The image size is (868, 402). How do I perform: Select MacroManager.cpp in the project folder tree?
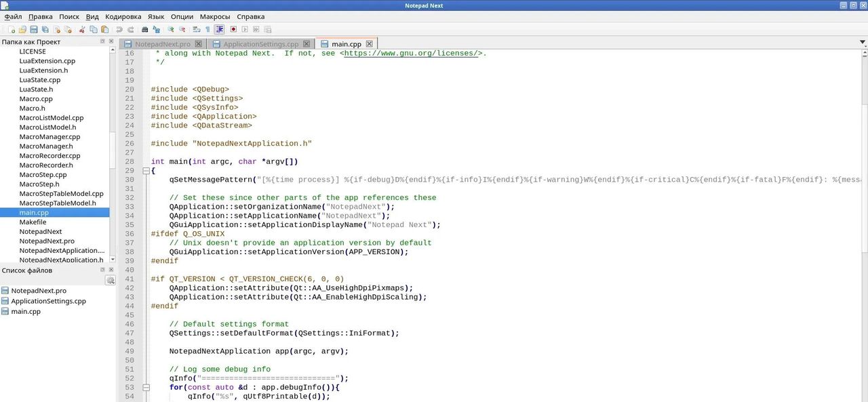pyautogui.click(x=50, y=137)
